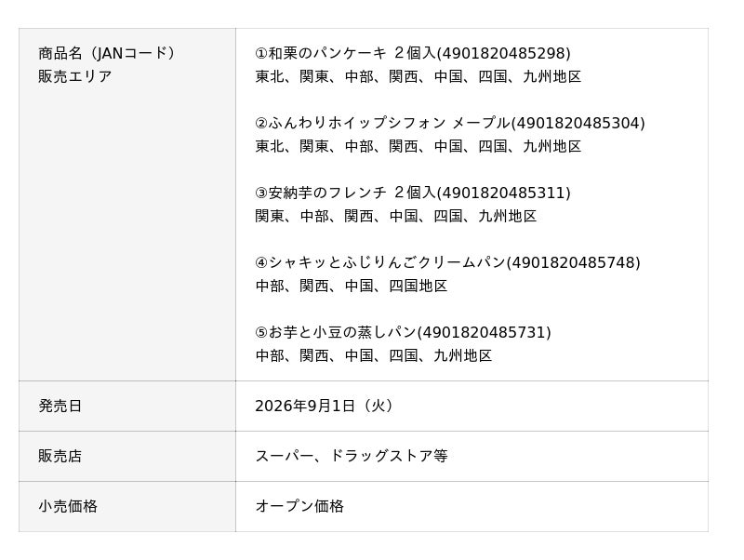744x560 pixels.
Task: Click product ③ 安納芋のフレンチ ２個入 text
Action: pyautogui.click(x=345, y=193)
